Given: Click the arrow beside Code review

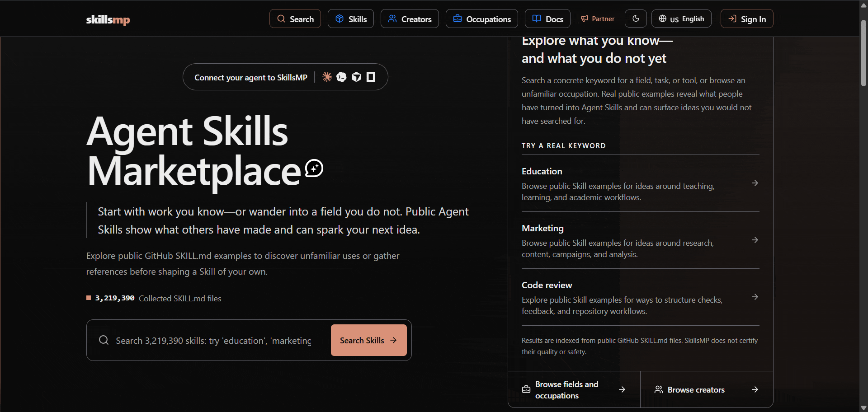Looking at the screenshot, I should coord(755,297).
